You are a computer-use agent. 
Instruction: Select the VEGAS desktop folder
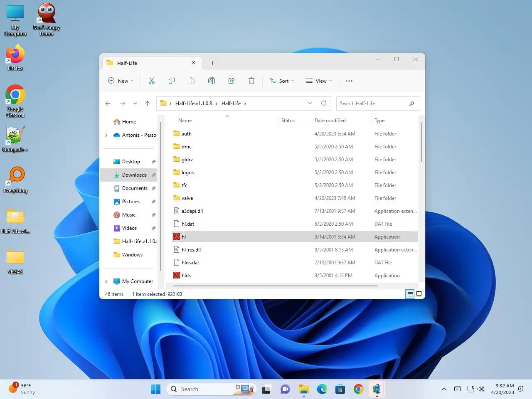(x=15, y=261)
